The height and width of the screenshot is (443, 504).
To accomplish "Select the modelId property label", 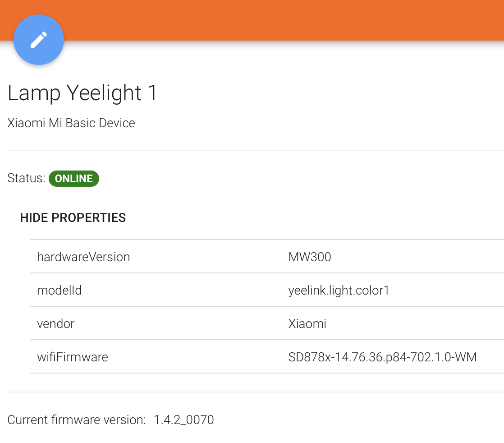I will (x=59, y=290).
